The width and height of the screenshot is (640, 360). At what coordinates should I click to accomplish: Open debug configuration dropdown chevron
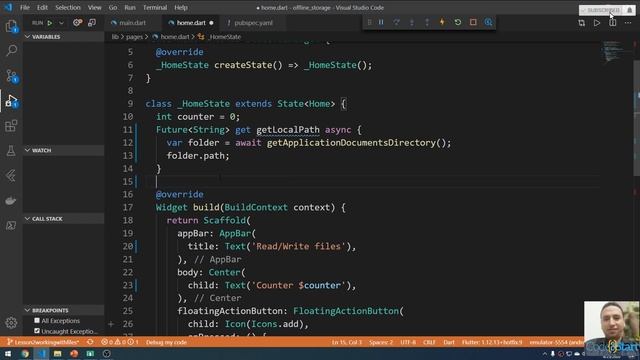pos(61,23)
